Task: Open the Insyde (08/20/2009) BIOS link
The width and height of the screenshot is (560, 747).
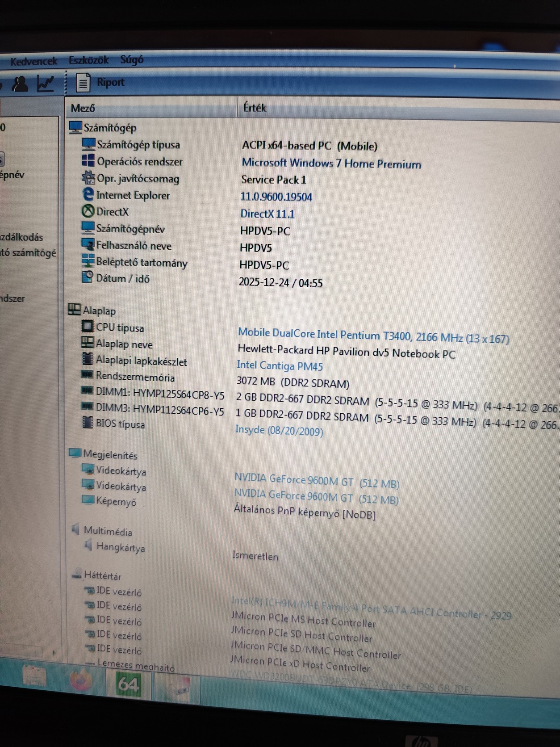Action: [279, 430]
